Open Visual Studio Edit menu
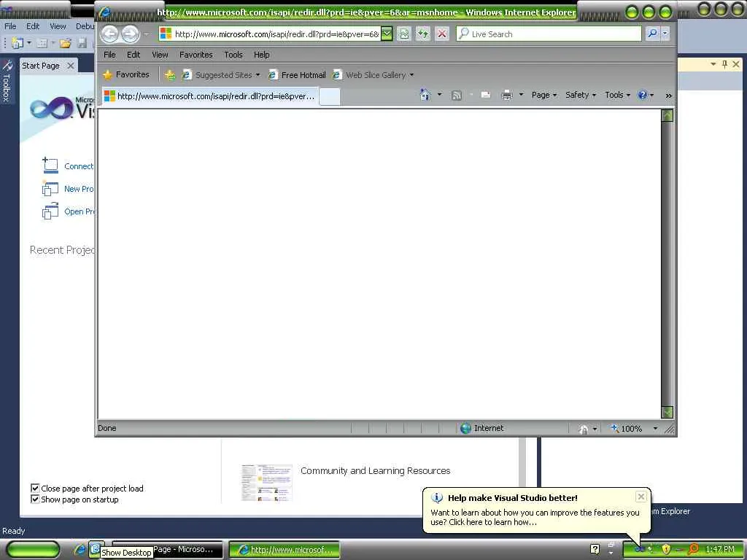 coord(33,26)
